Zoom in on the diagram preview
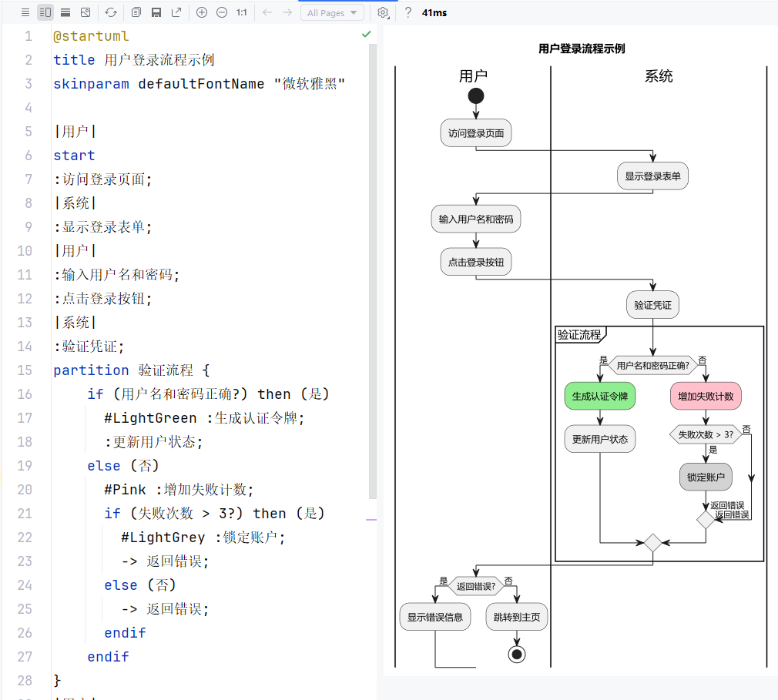Image resolution: width=778 pixels, height=700 pixels. 202,12
